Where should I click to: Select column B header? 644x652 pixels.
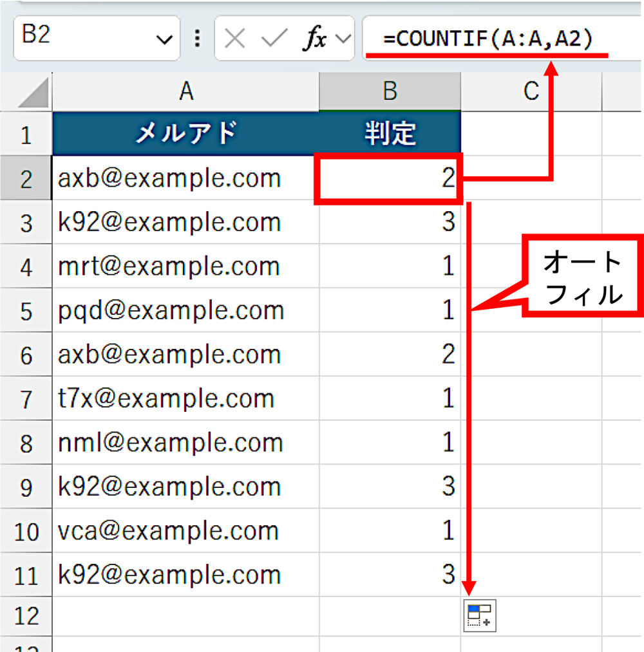coord(390,91)
